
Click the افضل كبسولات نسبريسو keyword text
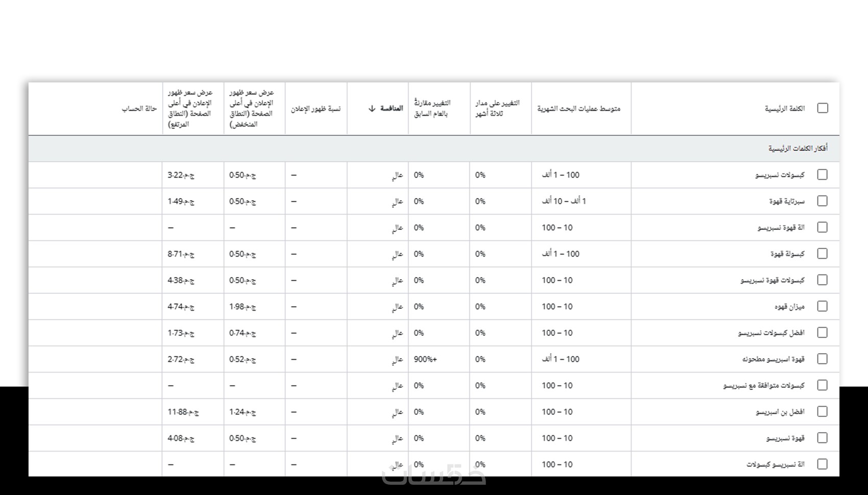(x=771, y=333)
